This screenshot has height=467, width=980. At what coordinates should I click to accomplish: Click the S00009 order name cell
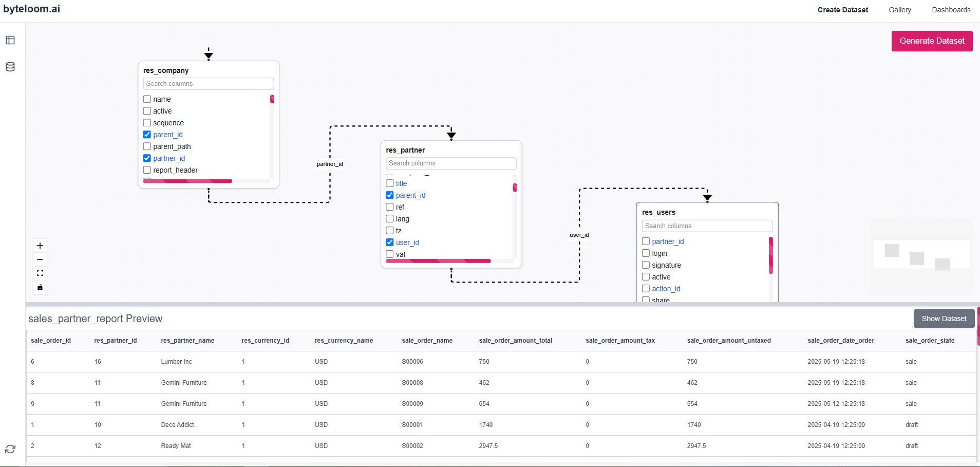point(412,404)
